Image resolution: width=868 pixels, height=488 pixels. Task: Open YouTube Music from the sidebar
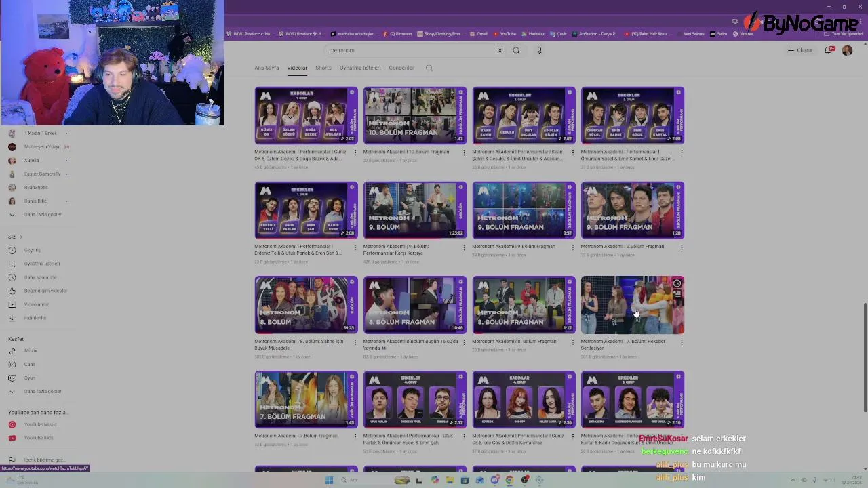coord(40,424)
